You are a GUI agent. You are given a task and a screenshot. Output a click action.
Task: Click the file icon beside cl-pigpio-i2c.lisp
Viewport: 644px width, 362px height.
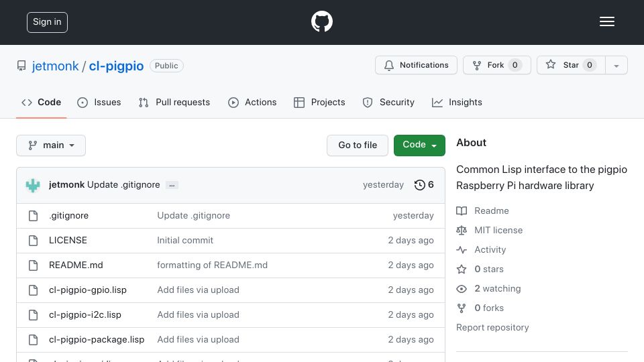click(34, 315)
